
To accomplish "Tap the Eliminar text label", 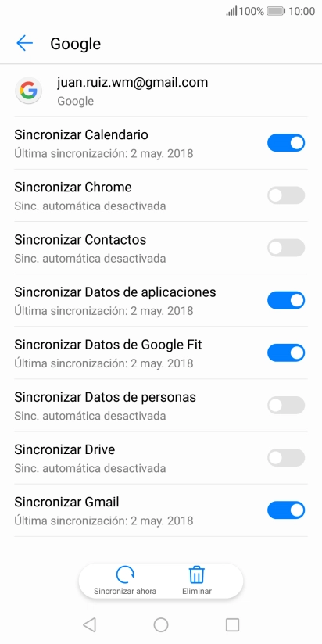I will (x=197, y=592).
